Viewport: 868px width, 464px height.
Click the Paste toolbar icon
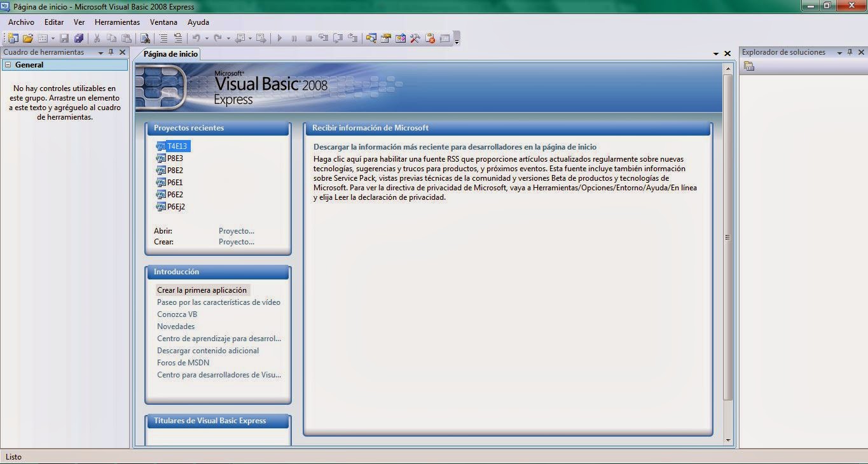pyautogui.click(x=127, y=38)
